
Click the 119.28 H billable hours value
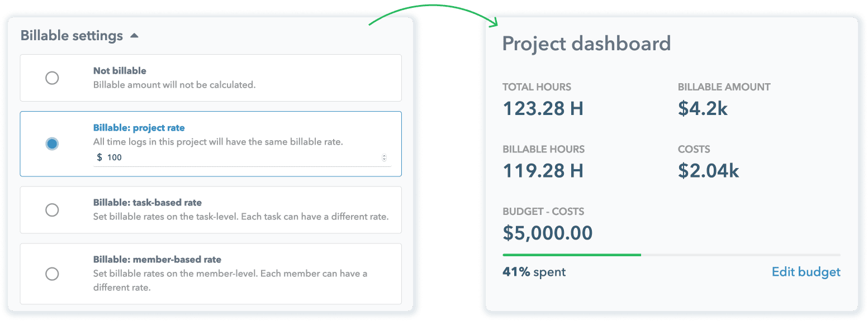[x=543, y=170]
